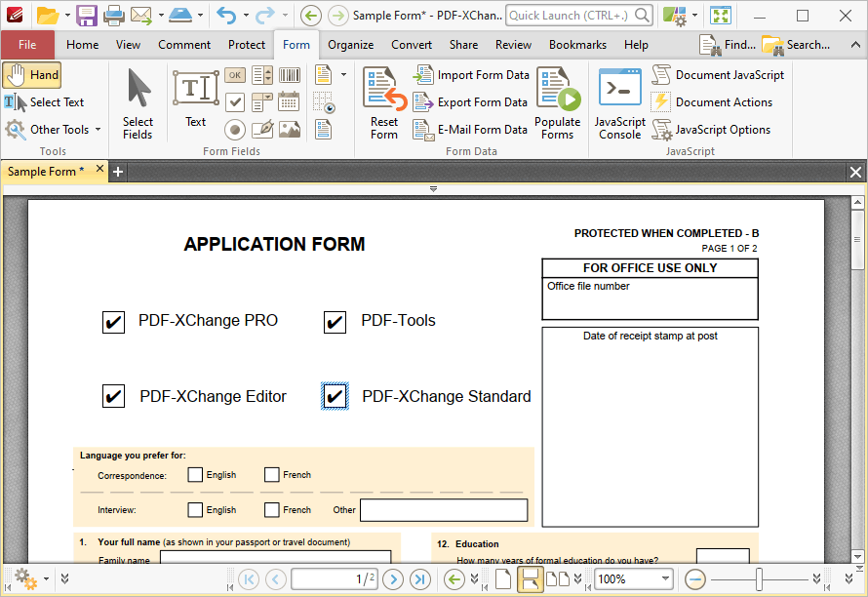Image resolution: width=868 pixels, height=597 pixels.
Task: Add an OK push button field
Action: click(235, 75)
